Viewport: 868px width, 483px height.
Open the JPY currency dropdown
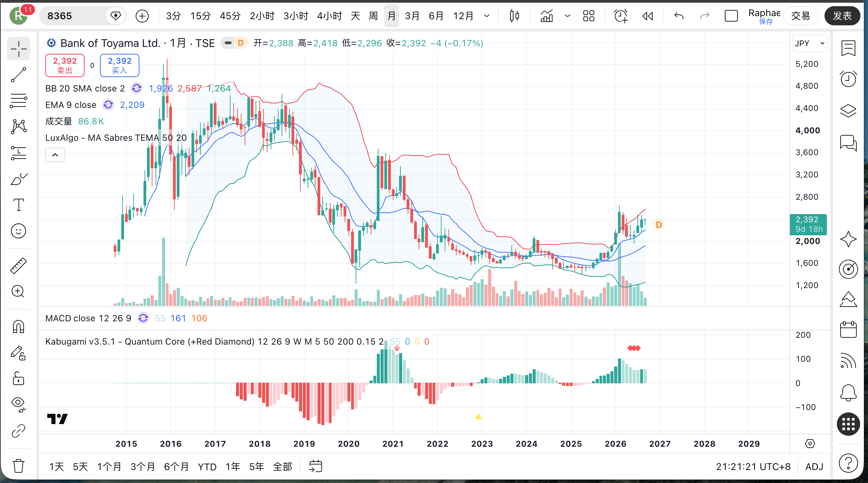(x=809, y=44)
